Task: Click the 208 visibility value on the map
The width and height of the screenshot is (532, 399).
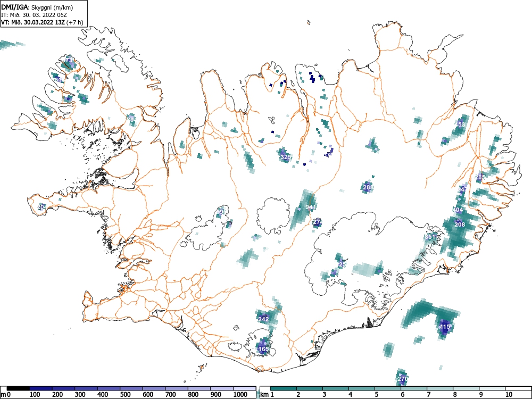Action: (x=460, y=225)
